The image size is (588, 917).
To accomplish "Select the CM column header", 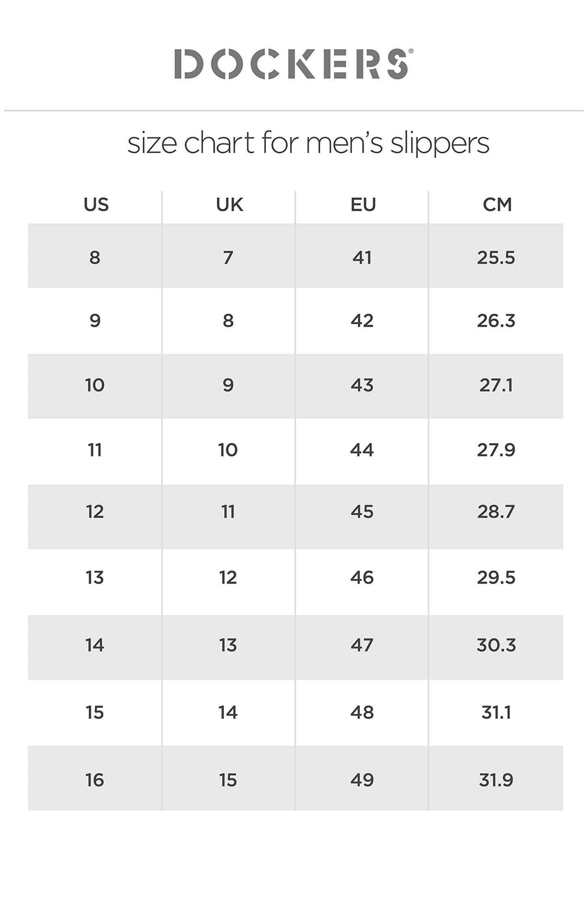I will 497,204.
